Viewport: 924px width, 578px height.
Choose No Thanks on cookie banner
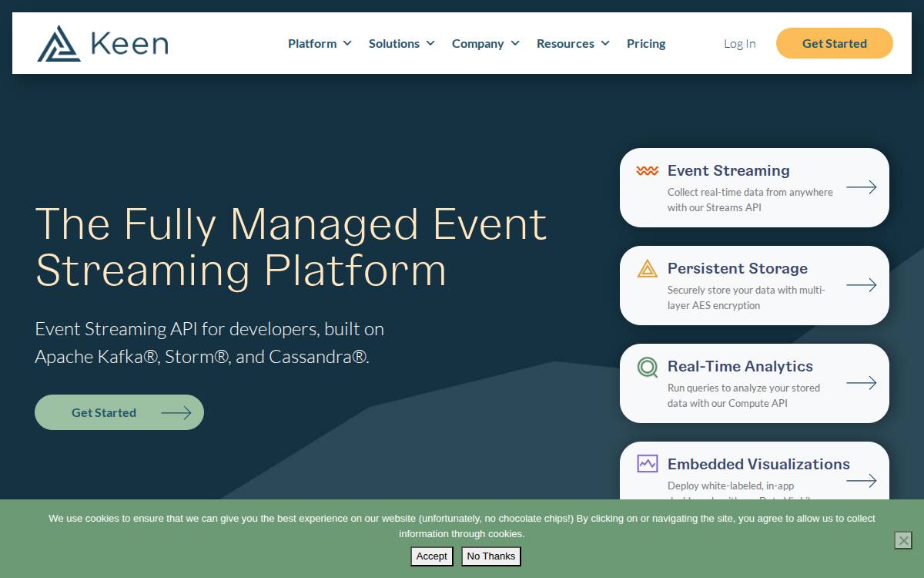[491, 556]
